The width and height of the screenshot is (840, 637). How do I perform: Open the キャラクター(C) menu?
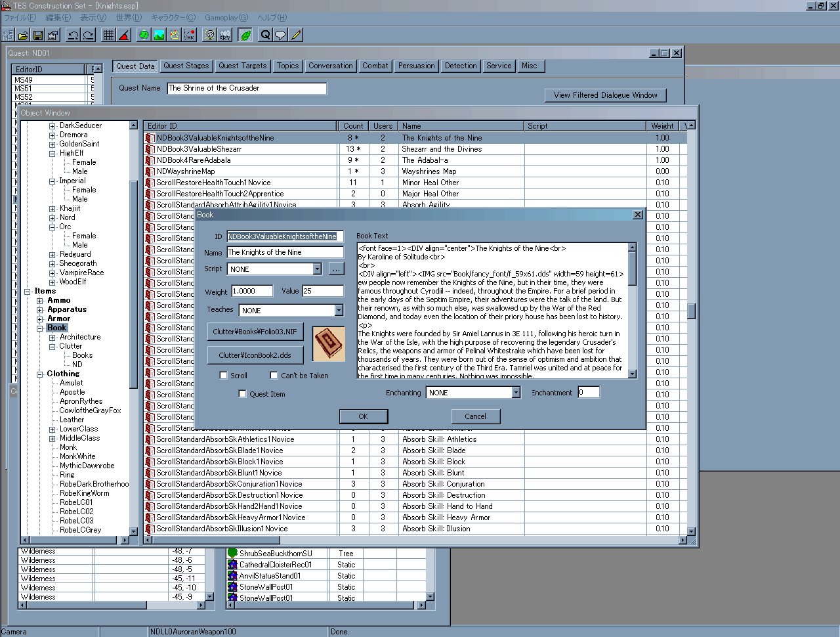tap(173, 18)
